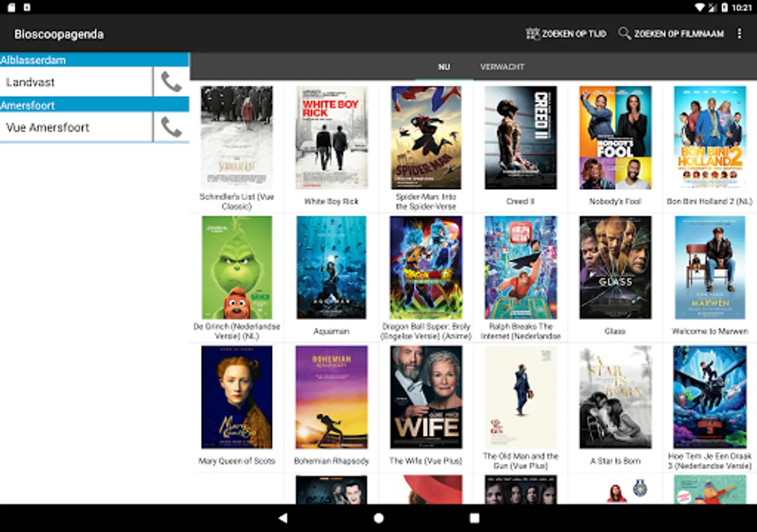The height and width of the screenshot is (532, 757).
Task: Select the 'Glass' title text
Action: (615, 332)
